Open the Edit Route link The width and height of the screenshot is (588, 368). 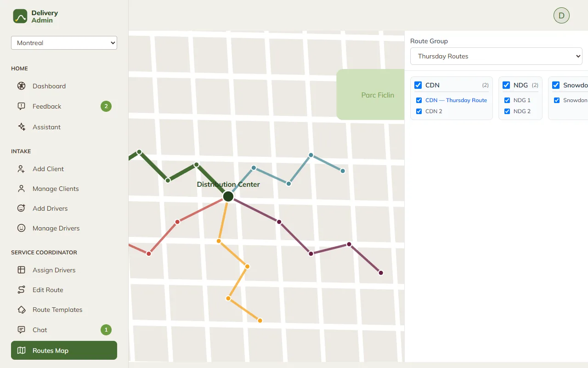point(64,290)
